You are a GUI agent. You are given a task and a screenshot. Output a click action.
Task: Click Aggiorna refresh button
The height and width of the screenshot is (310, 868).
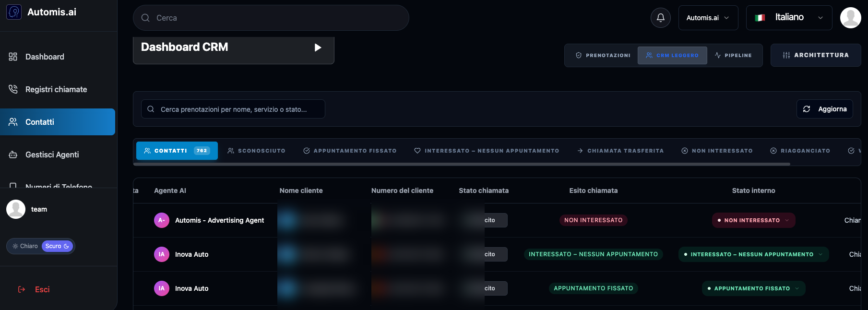(825, 109)
